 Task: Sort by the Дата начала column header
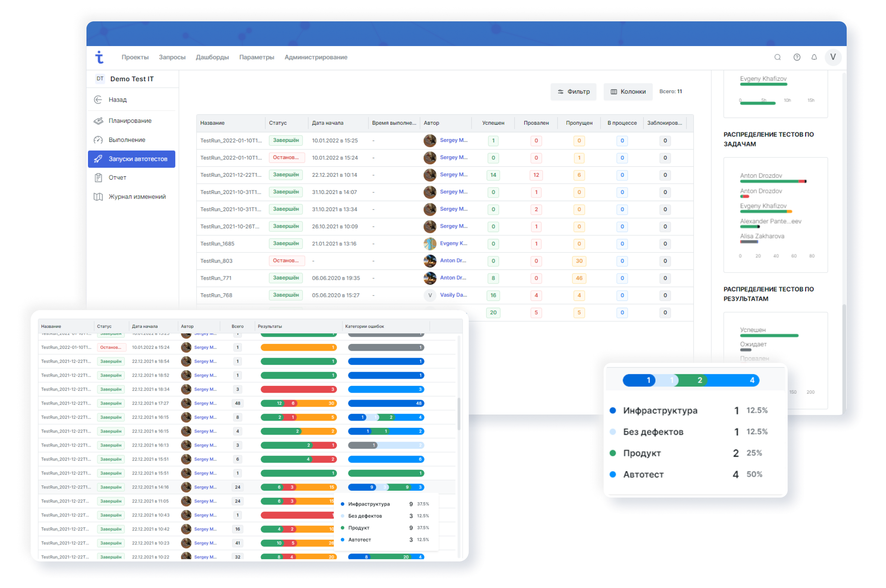click(x=327, y=123)
